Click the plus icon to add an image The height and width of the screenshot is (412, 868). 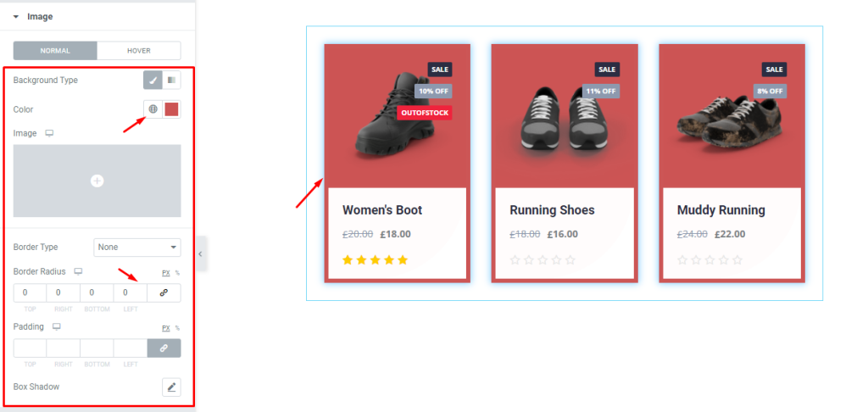[97, 181]
